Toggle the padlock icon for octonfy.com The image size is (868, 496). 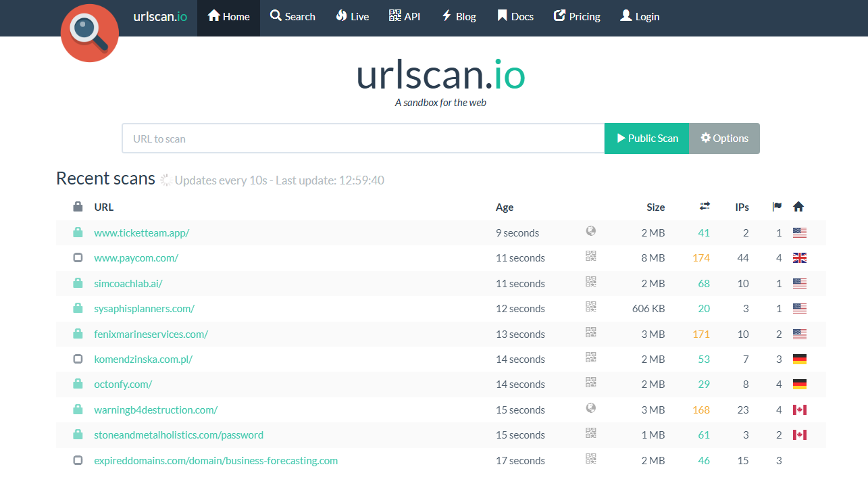[x=77, y=382]
